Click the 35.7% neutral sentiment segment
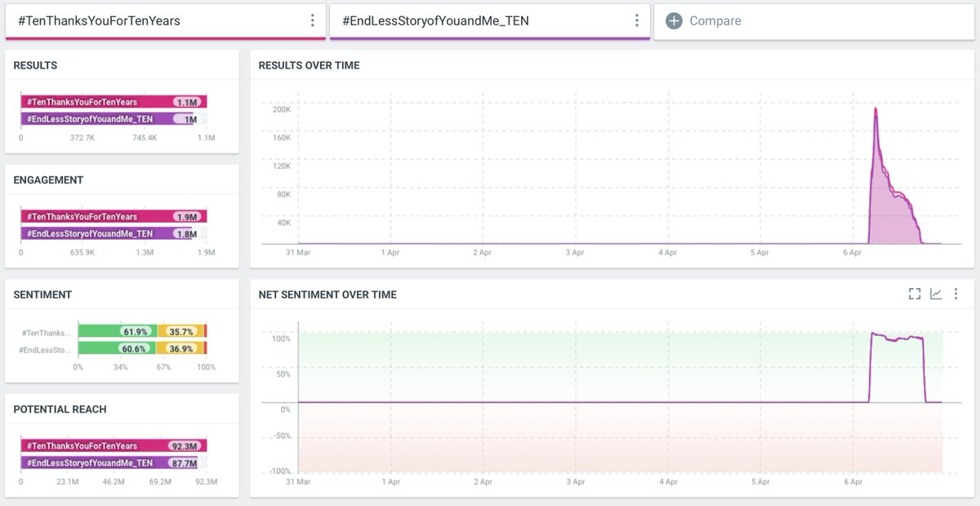This screenshot has height=506, width=980. [180, 331]
